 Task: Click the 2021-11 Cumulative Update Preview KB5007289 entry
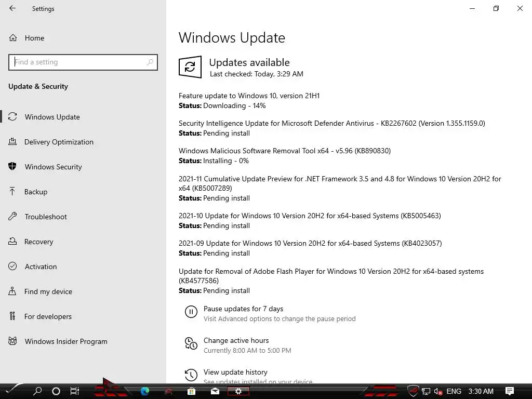(340, 183)
